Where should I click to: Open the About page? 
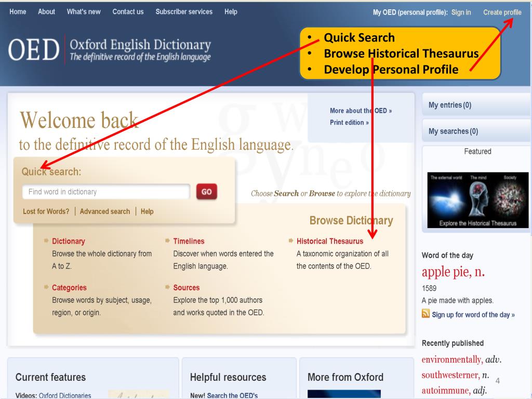46,11
